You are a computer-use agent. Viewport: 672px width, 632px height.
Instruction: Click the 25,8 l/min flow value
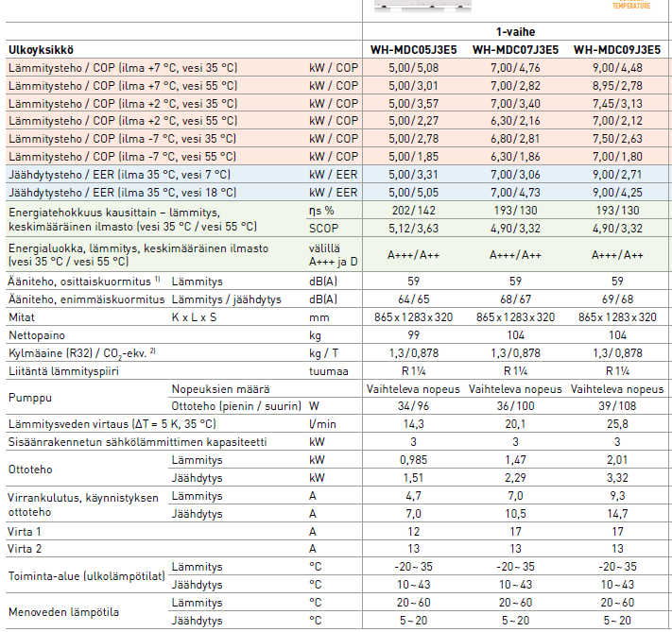click(x=617, y=424)
